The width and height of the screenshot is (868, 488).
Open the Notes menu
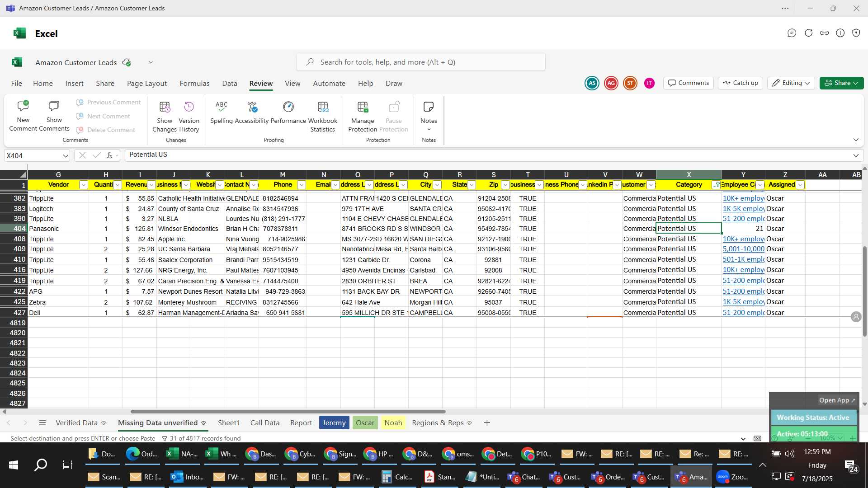(429, 116)
